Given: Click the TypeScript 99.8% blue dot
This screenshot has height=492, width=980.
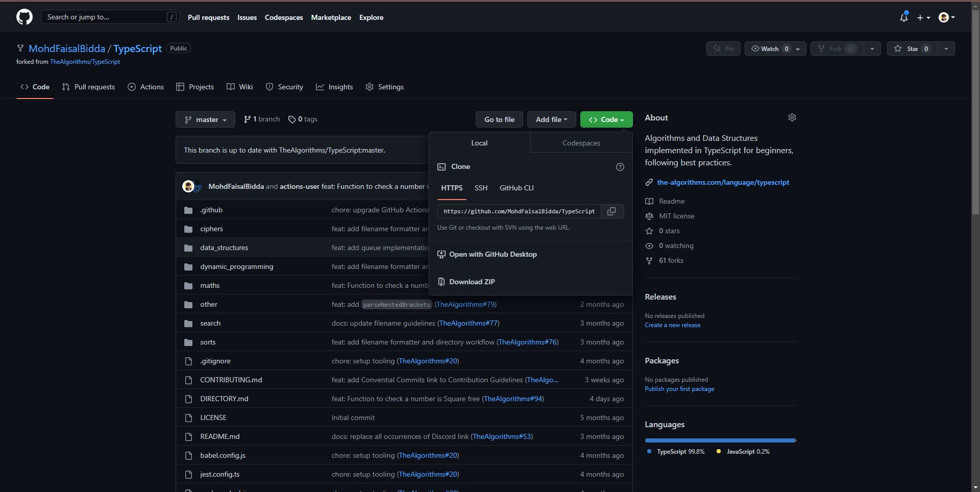Looking at the screenshot, I should [x=649, y=452].
